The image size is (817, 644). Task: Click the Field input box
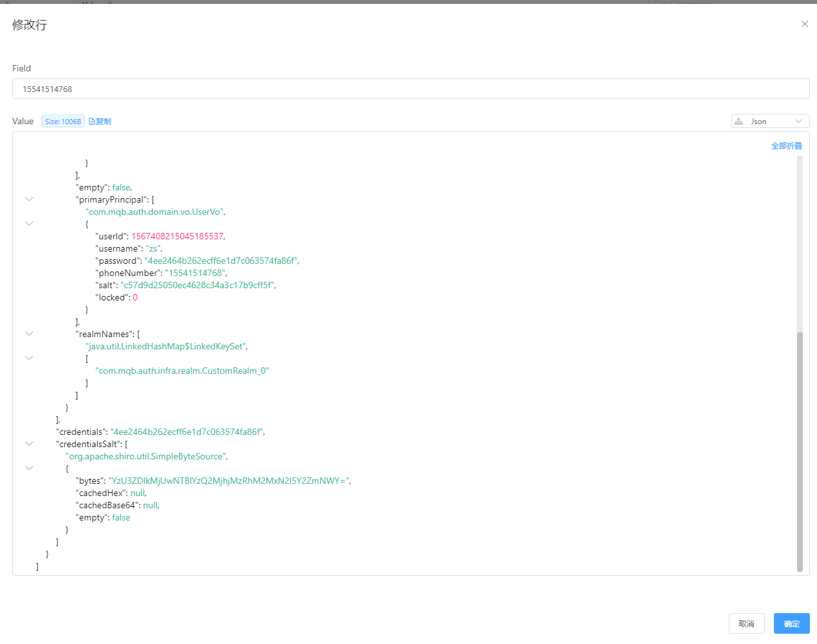[410, 89]
